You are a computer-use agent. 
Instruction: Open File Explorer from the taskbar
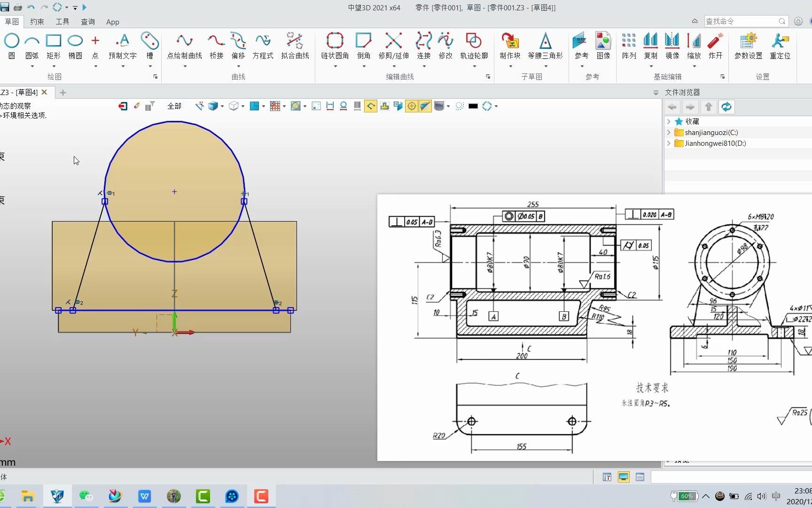click(28, 496)
